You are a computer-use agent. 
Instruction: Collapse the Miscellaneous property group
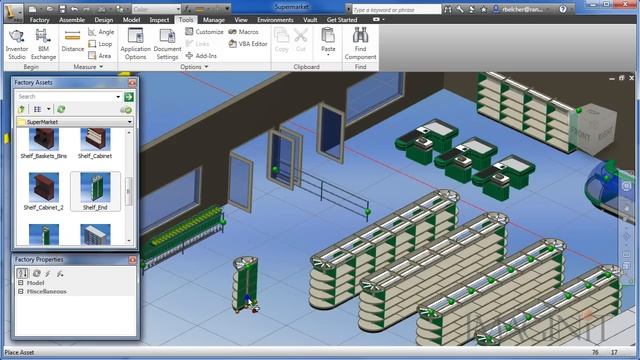click(x=21, y=291)
